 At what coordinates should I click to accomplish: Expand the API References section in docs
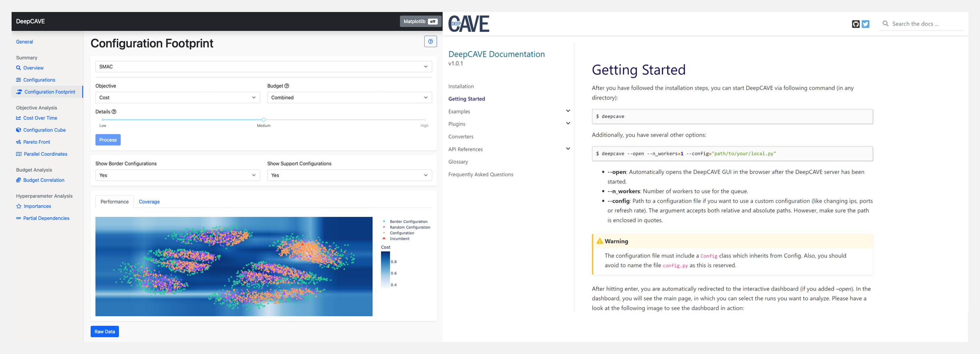click(568, 149)
